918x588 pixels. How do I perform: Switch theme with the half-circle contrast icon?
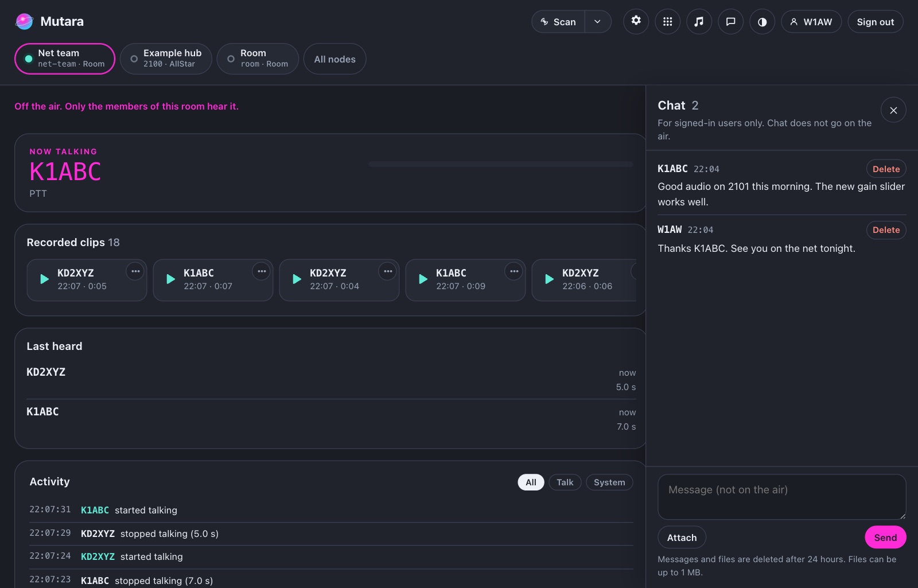[x=762, y=22]
